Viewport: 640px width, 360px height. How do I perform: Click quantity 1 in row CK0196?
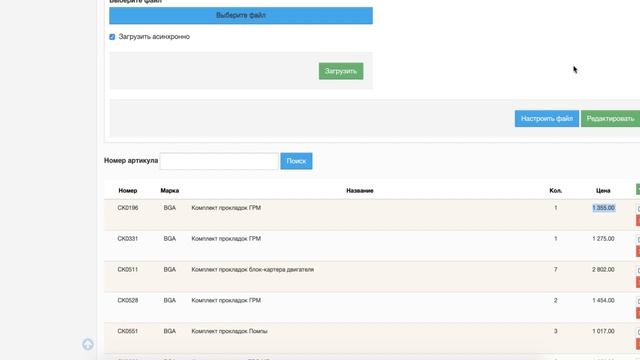[556, 208]
